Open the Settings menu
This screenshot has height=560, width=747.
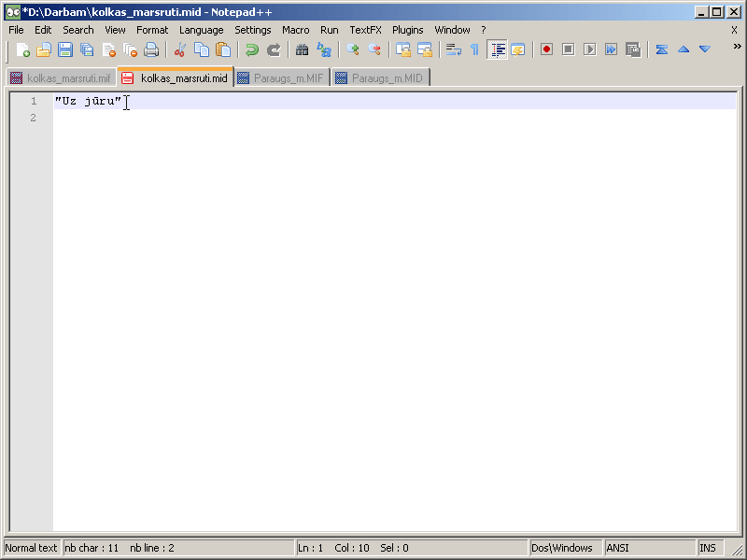[x=253, y=30]
